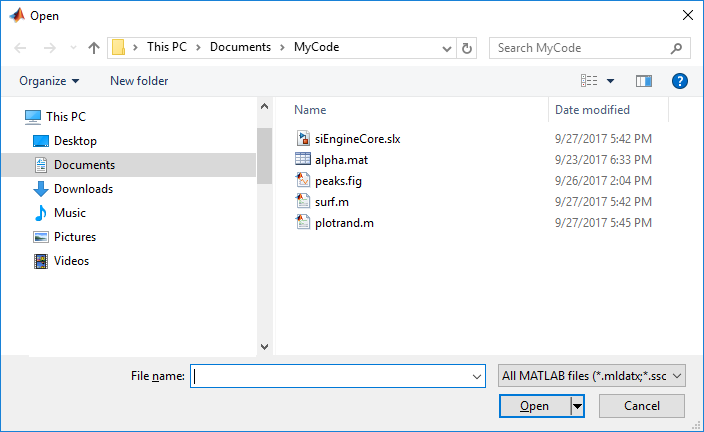Select the siEngineCore.slx file name
The width and height of the screenshot is (704, 432).
(x=357, y=139)
